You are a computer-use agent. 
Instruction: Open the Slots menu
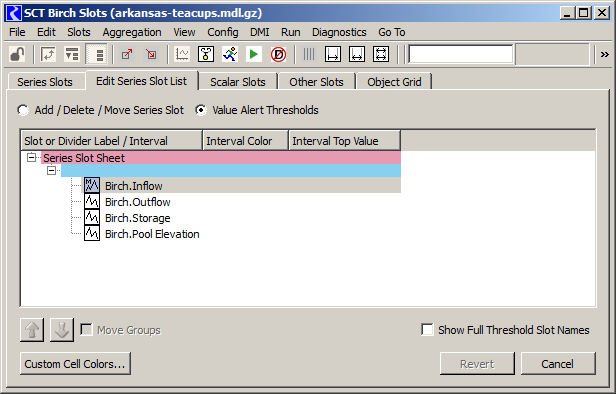[79, 32]
